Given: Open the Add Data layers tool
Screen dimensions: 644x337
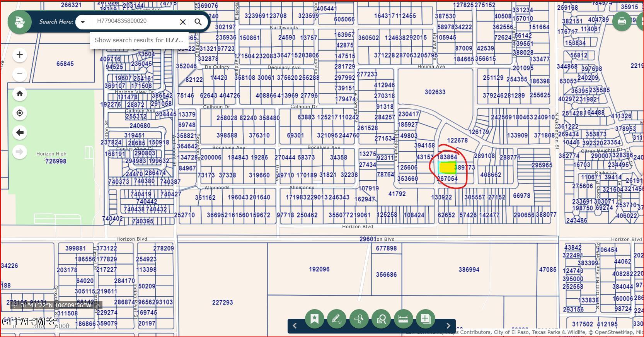Looking at the screenshot, I should coord(426,319).
